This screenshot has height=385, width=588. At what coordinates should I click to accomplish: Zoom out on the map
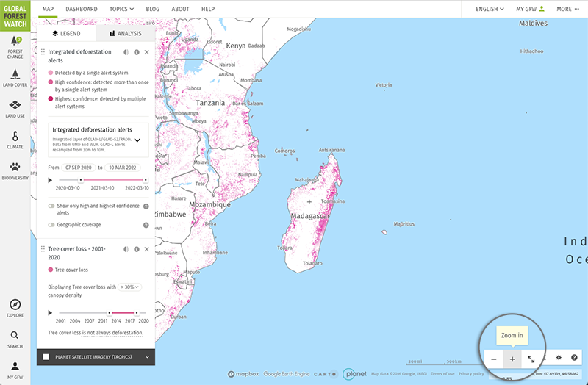[x=494, y=359]
